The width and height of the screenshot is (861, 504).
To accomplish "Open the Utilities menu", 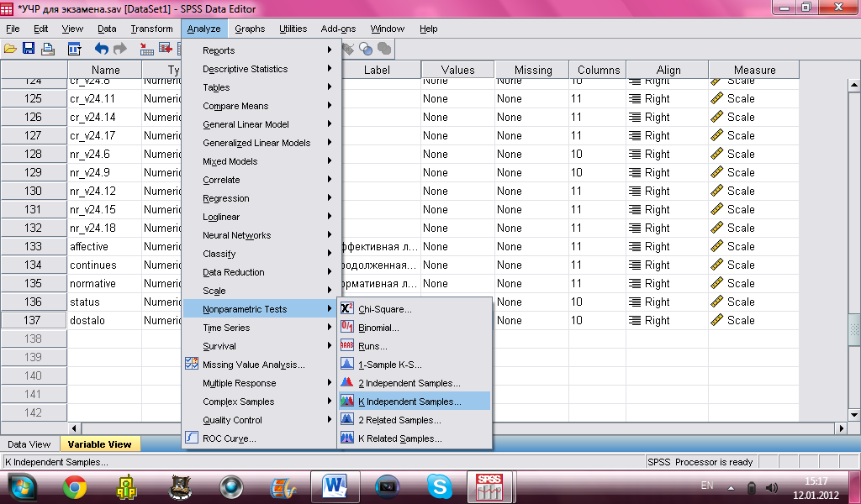I will (x=293, y=29).
